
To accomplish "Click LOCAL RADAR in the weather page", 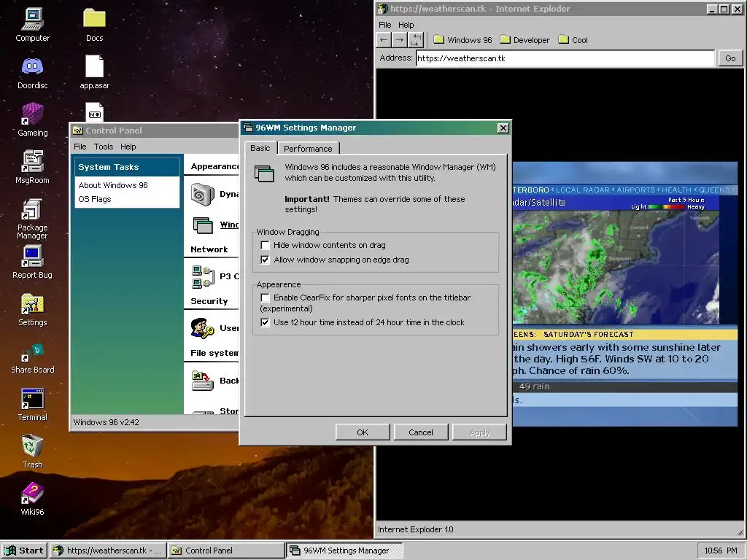I will click(x=583, y=190).
